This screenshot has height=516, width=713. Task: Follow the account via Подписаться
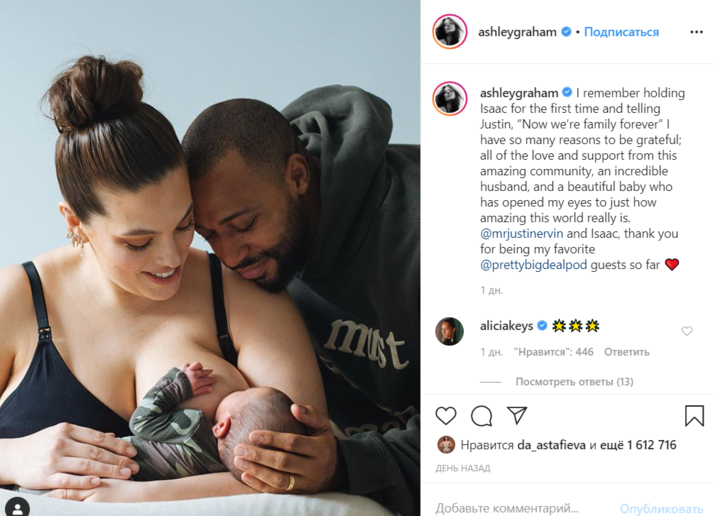(x=621, y=32)
